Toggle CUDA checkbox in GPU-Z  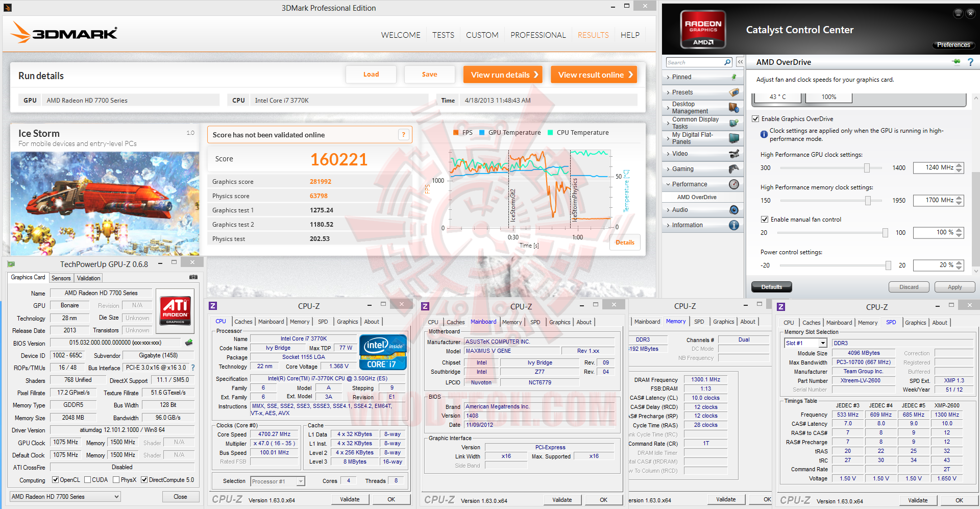coord(88,480)
